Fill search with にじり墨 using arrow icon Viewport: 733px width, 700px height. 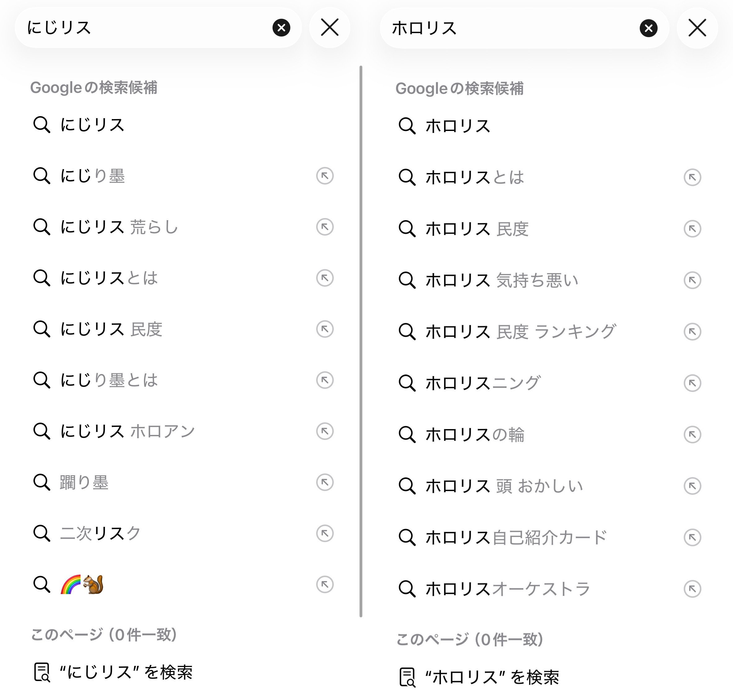coord(325,176)
